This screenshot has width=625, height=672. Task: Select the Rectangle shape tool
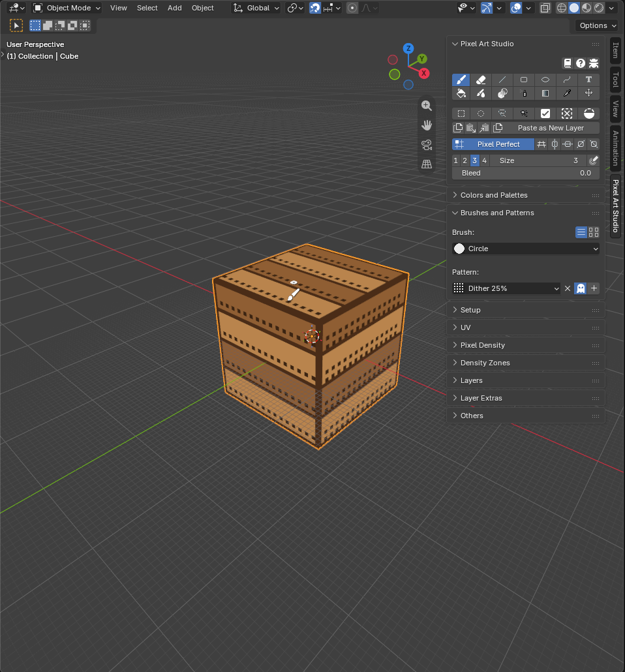pos(524,80)
